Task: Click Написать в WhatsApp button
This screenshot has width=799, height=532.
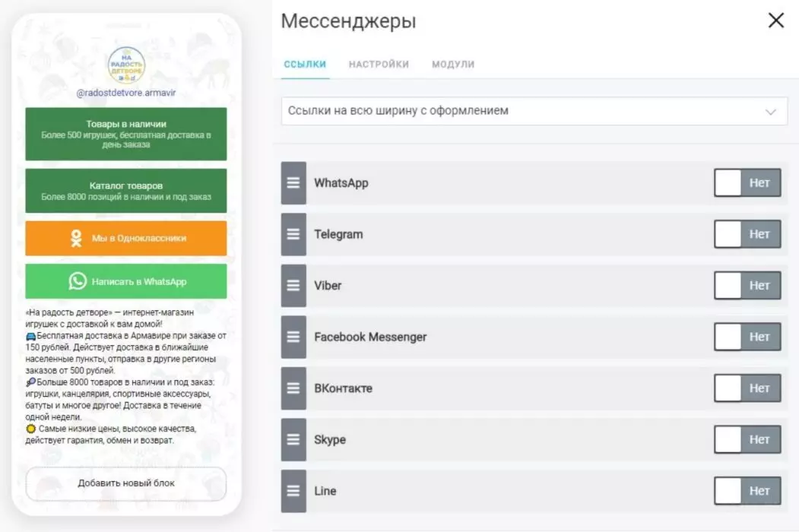Action: point(126,281)
